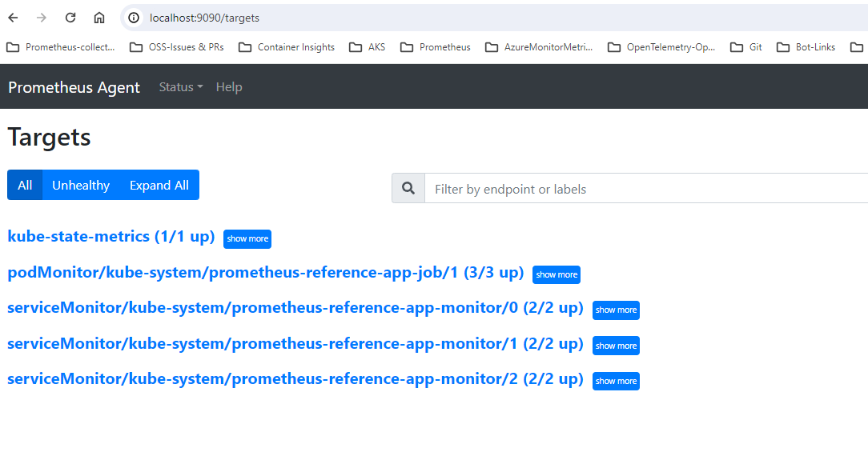Image resolution: width=868 pixels, height=472 pixels.
Task: Open the AKS bookmark folder
Action: 367,47
